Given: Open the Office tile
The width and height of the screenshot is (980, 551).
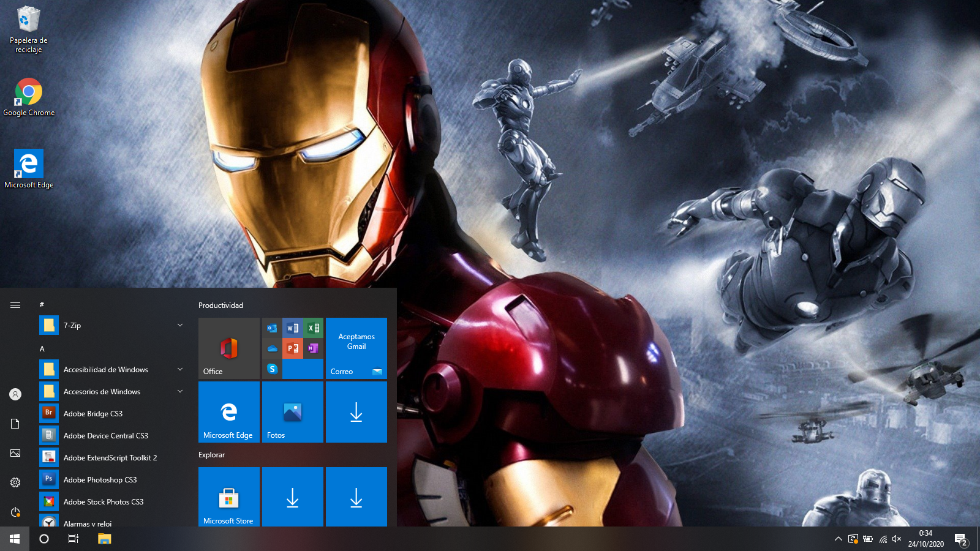Looking at the screenshot, I should (229, 348).
